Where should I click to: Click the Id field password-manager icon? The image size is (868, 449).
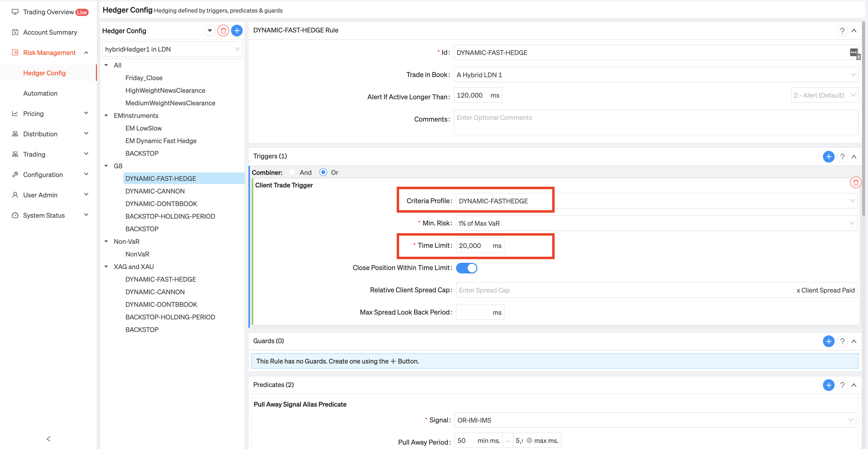[x=854, y=53]
